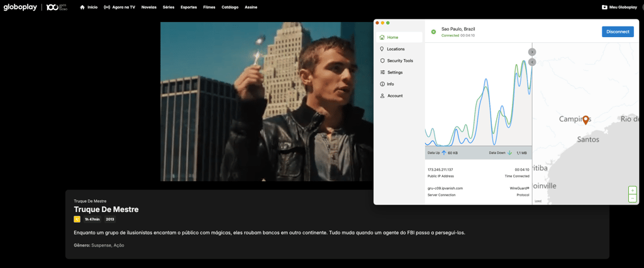Click the green connected status indicator
Screen dimensions: 644x268
pos(433,31)
